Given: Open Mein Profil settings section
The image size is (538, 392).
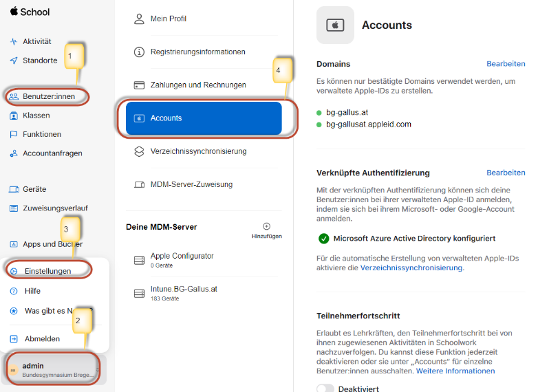Looking at the screenshot, I should pos(168,19).
